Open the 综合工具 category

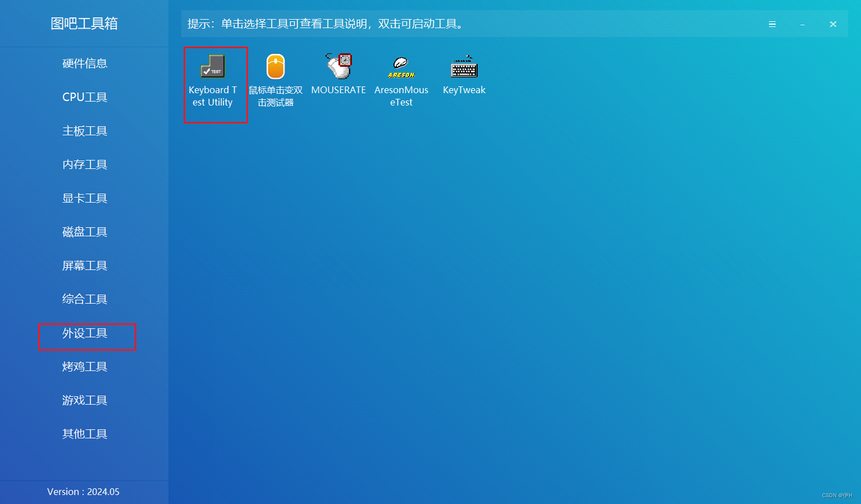(85, 299)
